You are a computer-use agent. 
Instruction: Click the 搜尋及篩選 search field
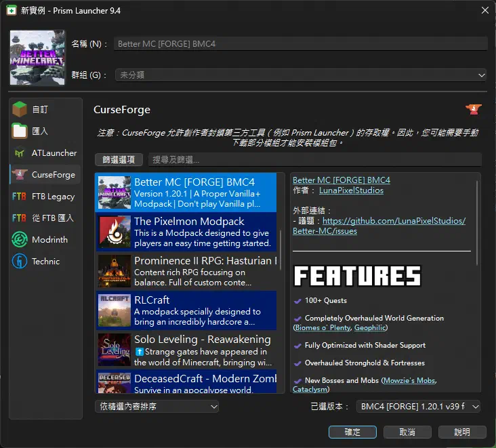click(315, 159)
